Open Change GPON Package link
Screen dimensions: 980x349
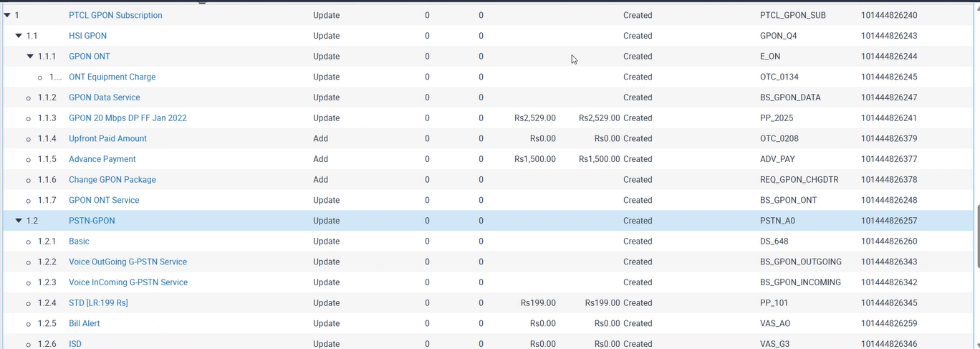[112, 180]
